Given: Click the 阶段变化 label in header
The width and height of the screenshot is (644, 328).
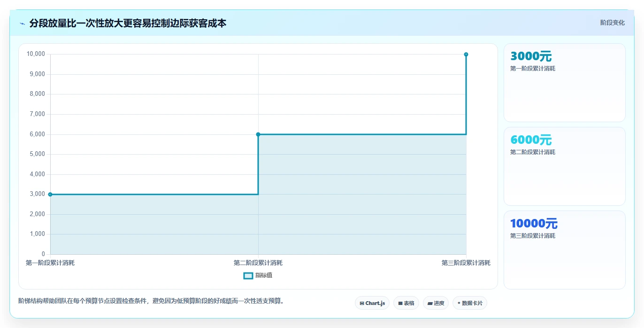Looking at the screenshot, I should [612, 23].
